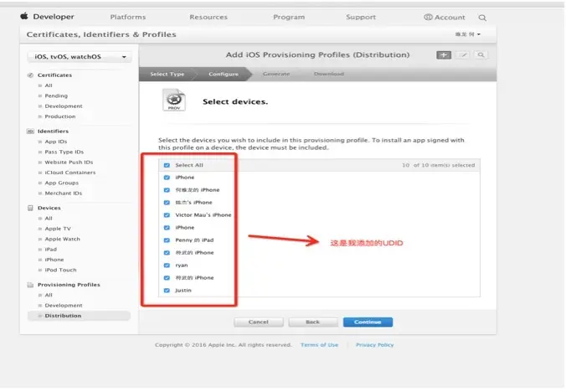This screenshot has height=392, width=566.
Task: Open the Account link
Action: (450, 18)
